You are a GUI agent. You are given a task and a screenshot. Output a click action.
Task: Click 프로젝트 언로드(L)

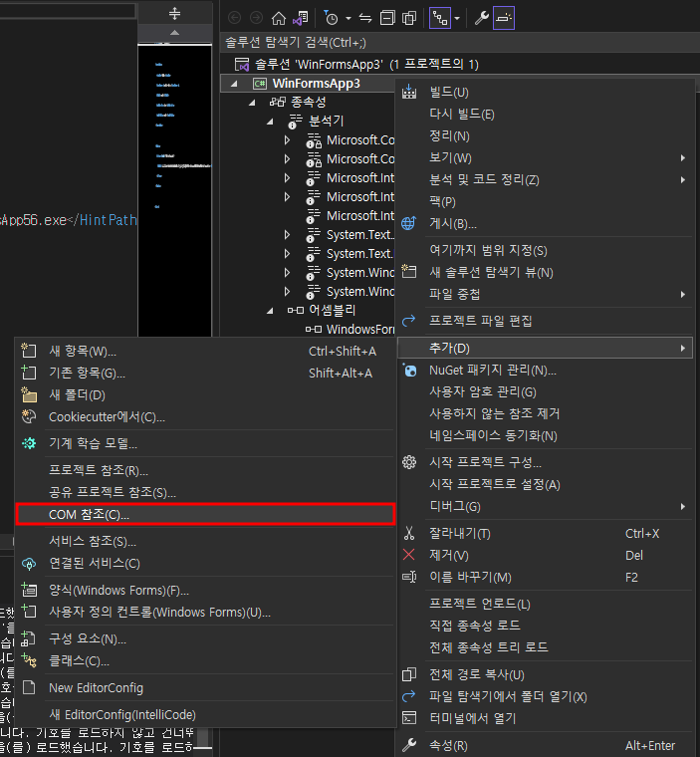545,604
